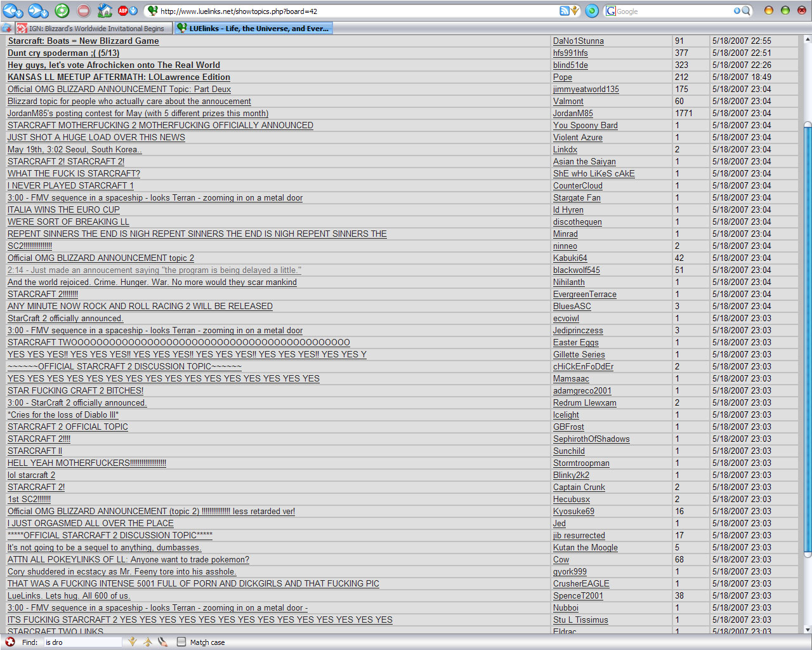View user profile DaNo1Stunna
This screenshot has width=812, height=650.
pyautogui.click(x=578, y=41)
